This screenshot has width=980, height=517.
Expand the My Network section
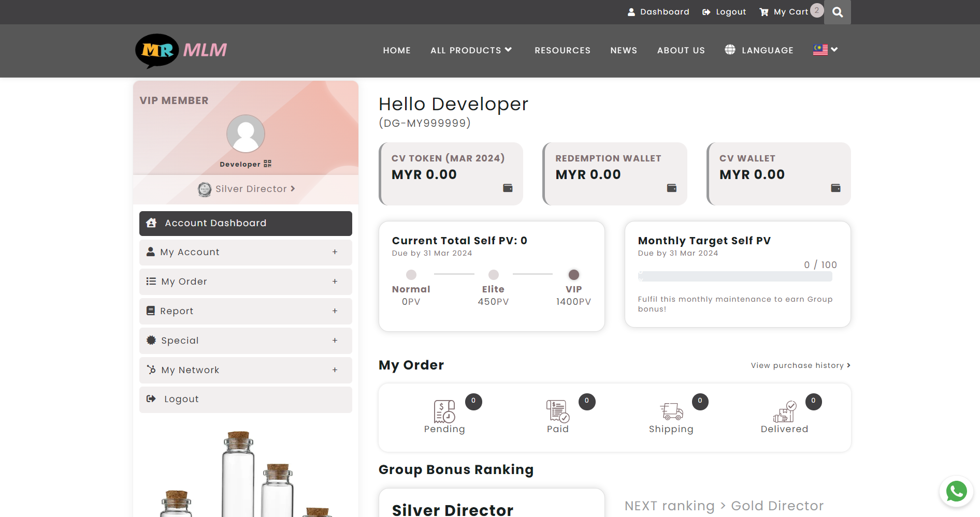click(246, 370)
